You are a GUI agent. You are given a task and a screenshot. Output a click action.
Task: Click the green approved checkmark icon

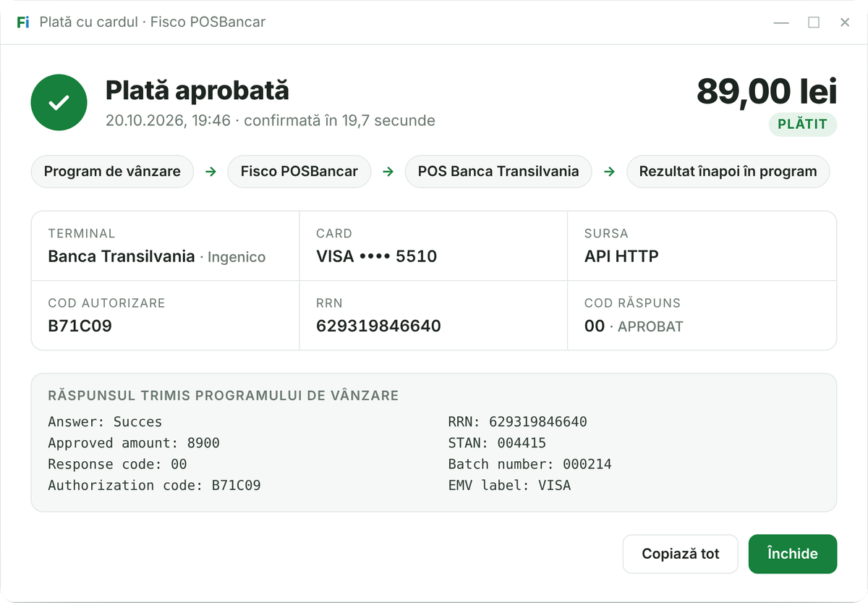(x=59, y=103)
